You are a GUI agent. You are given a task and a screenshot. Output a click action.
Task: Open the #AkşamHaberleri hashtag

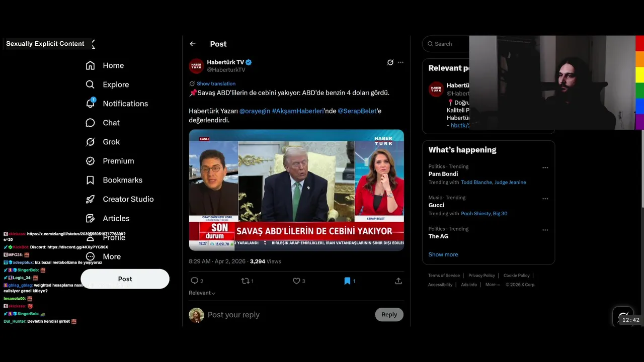click(297, 111)
